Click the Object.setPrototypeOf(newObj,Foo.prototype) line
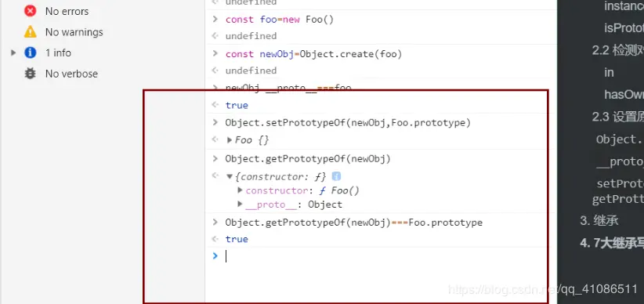This screenshot has height=304, width=644. 348,122
